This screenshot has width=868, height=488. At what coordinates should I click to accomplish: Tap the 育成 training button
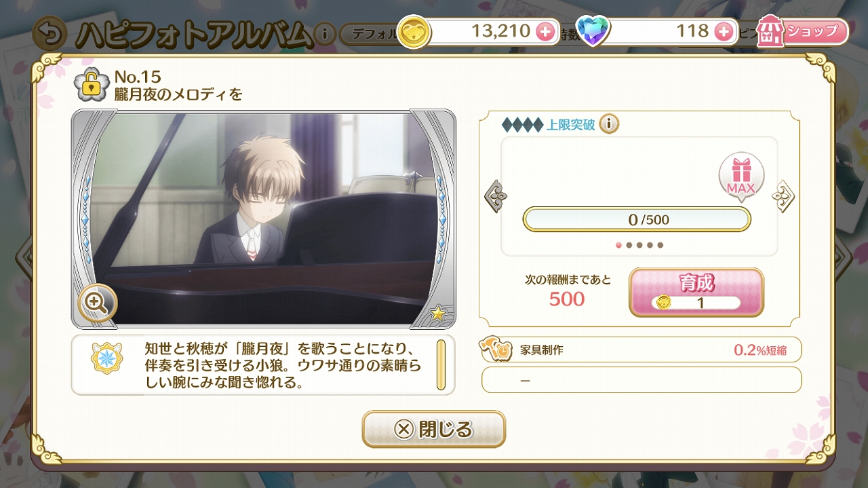696,293
